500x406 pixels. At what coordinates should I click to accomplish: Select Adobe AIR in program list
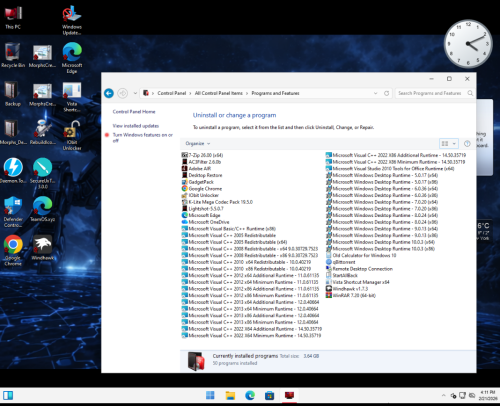click(x=196, y=169)
